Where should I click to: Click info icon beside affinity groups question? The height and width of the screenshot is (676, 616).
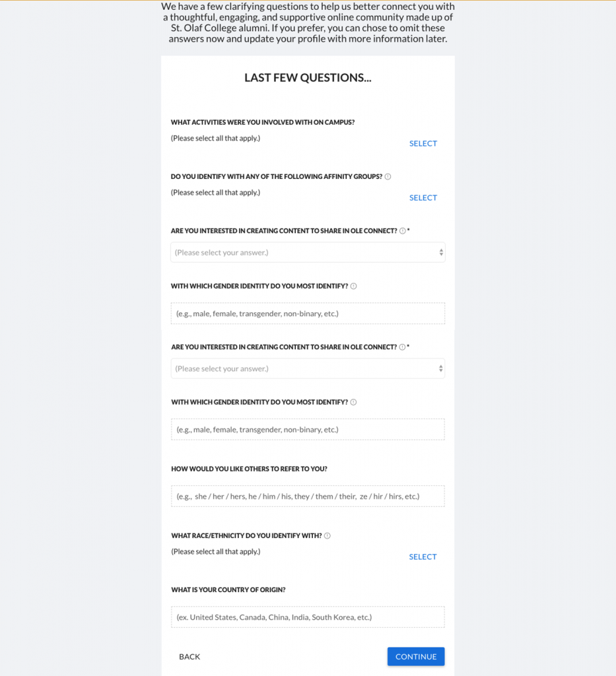coord(388,177)
